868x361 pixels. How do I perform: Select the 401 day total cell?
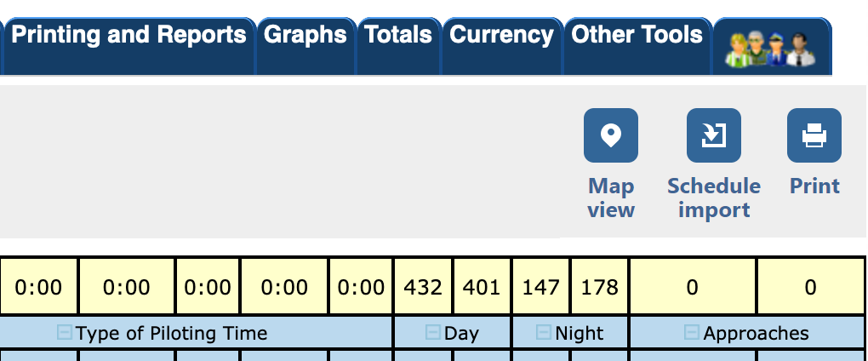pyautogui.click(x=482, y=287)
